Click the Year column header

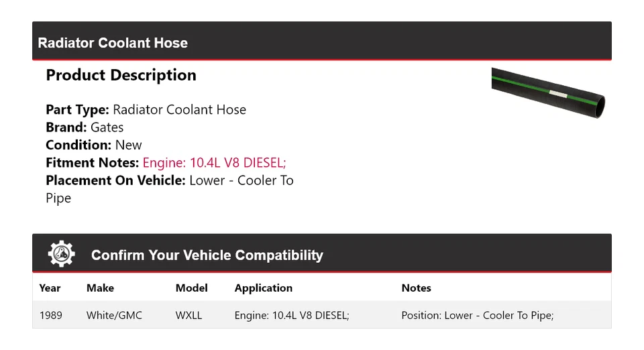[x=50, y=288]
